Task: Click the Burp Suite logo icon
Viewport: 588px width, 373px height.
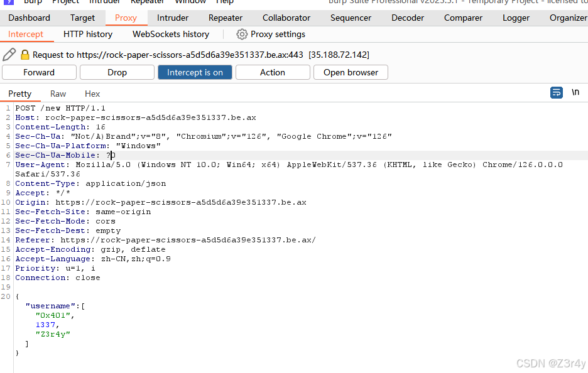Action: click(8, 2)
